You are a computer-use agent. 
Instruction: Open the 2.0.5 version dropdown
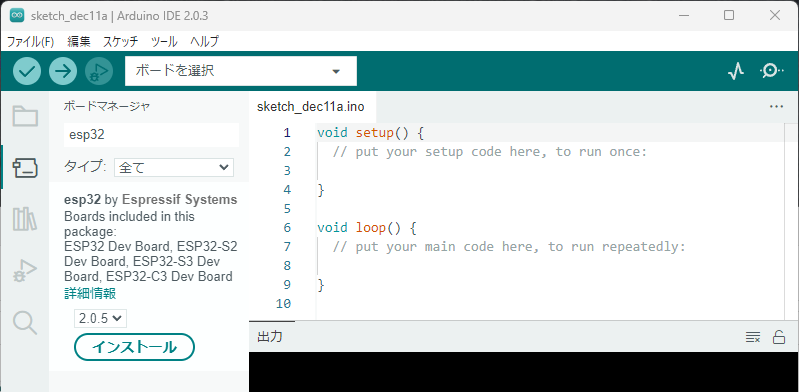tap(100, 318)
